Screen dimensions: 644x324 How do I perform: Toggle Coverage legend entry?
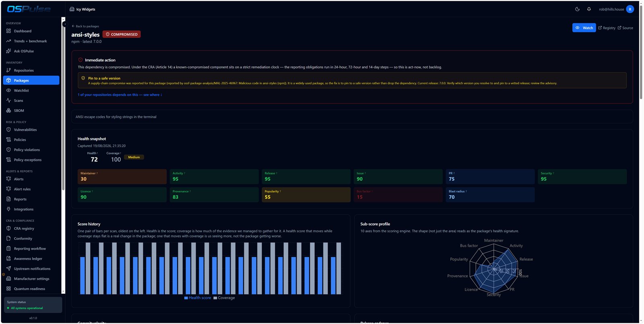224,298
